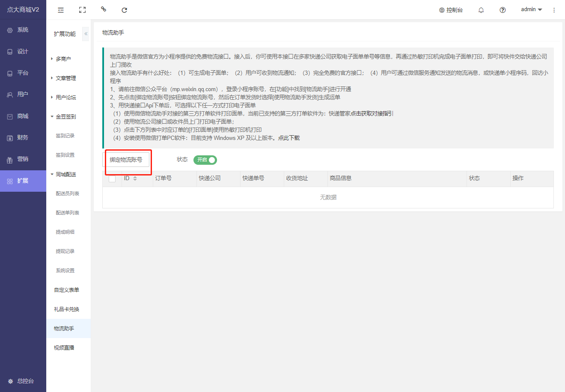Viewport: 565px width, 392px height.
Task: Click the 物流助手 page title
Action: point(113,33)
